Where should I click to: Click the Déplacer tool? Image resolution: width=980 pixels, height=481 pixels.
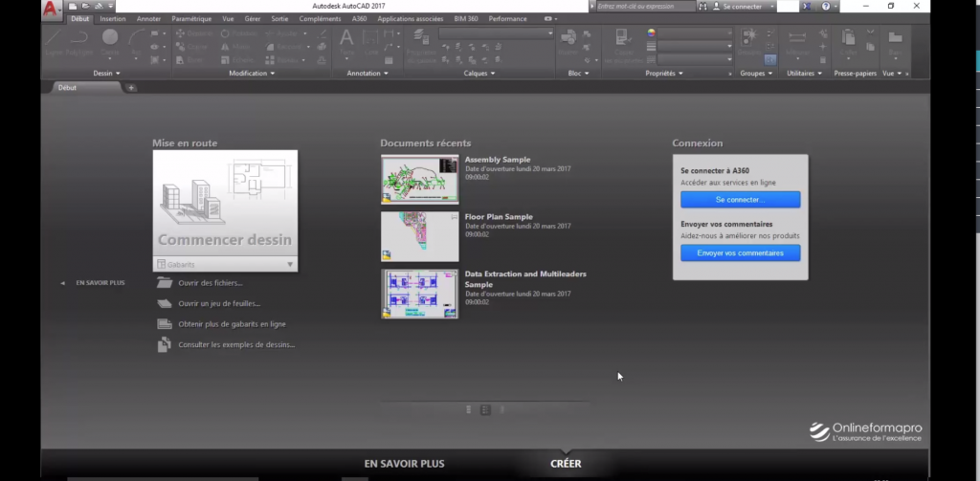click(195, 33)
